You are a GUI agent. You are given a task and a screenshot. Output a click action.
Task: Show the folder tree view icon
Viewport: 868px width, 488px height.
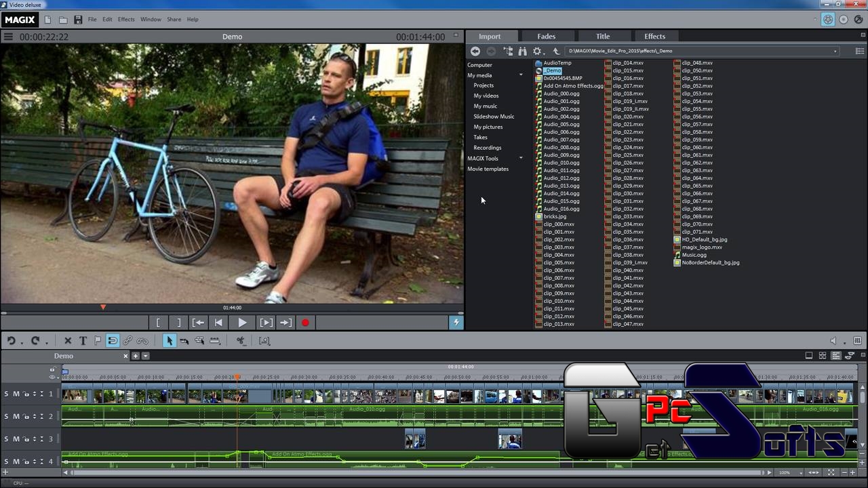pos(508,51)
